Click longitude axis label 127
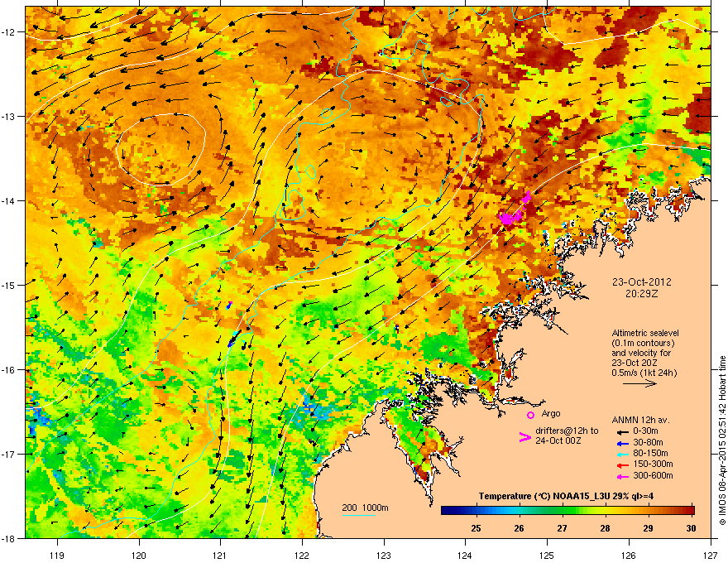This screenshot has height=563, width=728. coord(711,555)
